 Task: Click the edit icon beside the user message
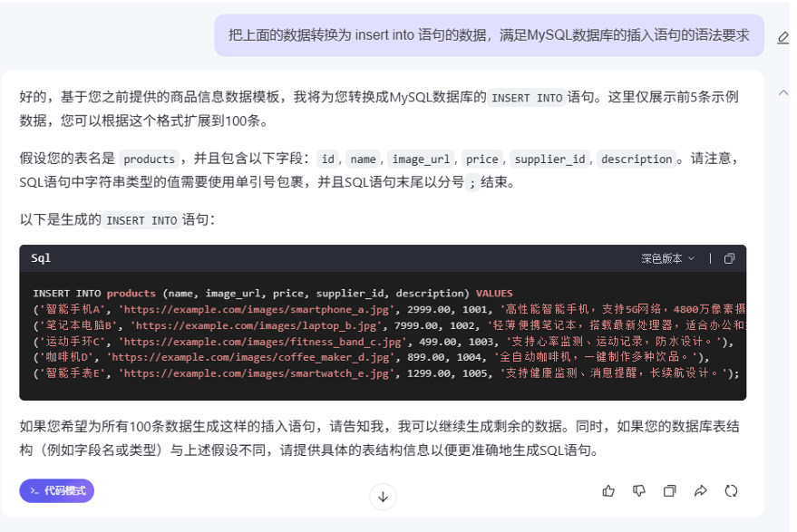coord(782,37)
